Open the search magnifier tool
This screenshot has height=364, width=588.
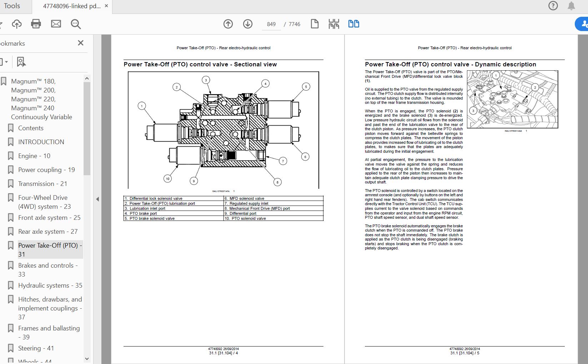coord(76,24)
